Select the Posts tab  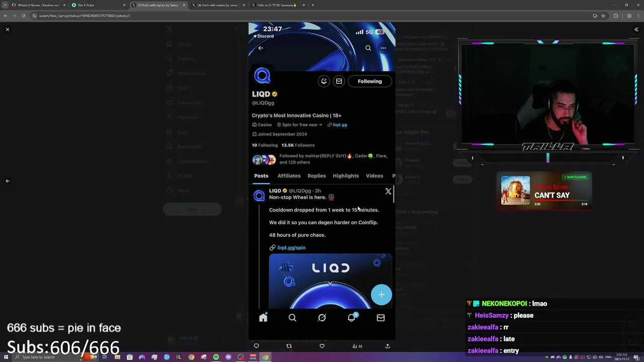(261, 176)
